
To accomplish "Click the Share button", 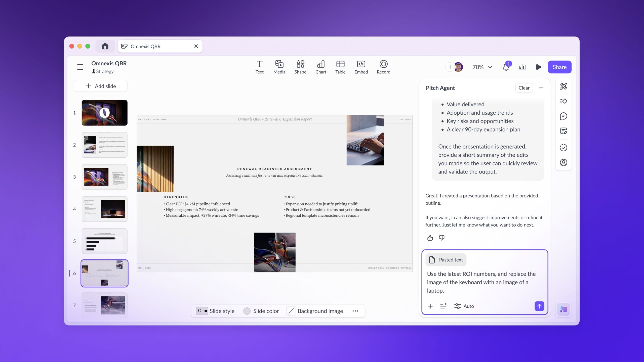I will click(559, 67).
